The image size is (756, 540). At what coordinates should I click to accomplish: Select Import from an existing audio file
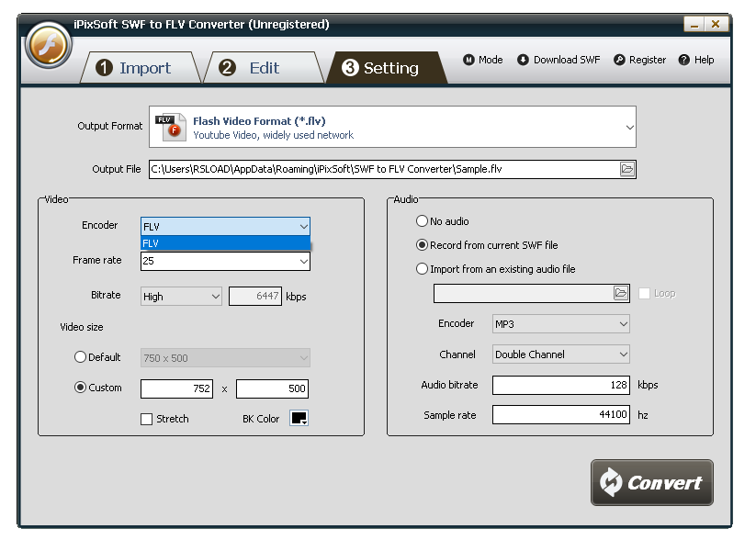[495, 269]
